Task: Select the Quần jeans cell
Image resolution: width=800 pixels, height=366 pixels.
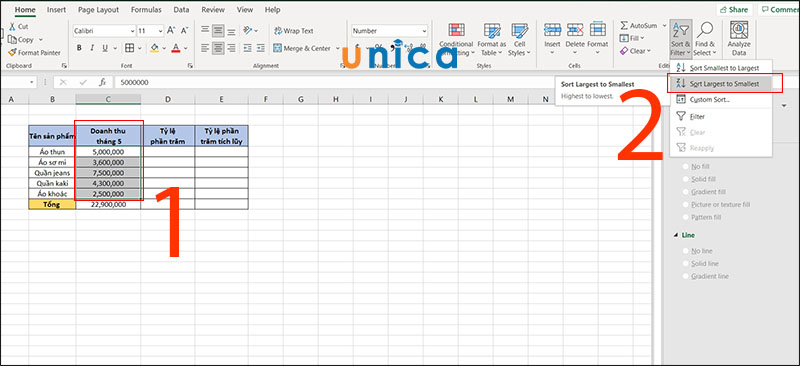Action: coord(52,173)
